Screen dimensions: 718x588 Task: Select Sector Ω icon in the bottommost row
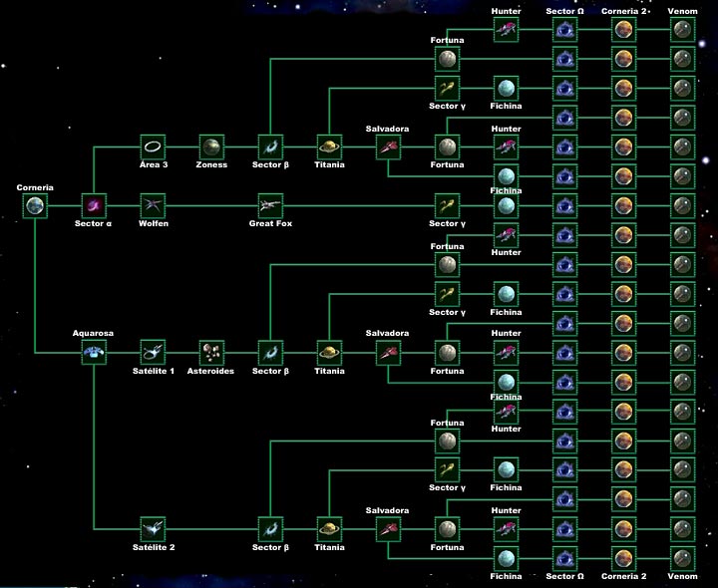pos(564,558)
